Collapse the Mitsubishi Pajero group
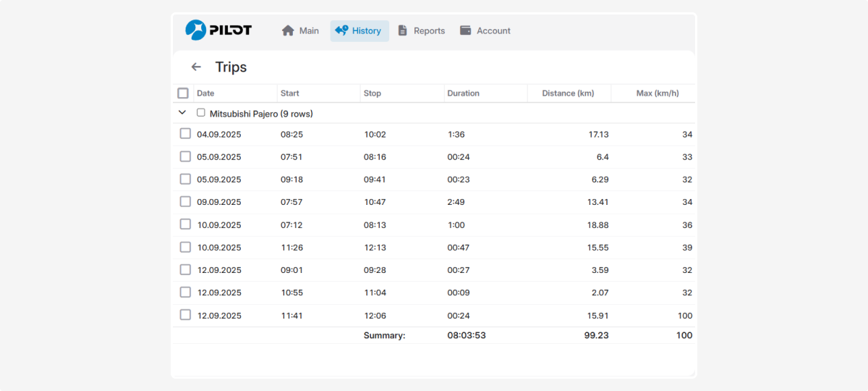The image size is (868, 391). tap(182, 114)
